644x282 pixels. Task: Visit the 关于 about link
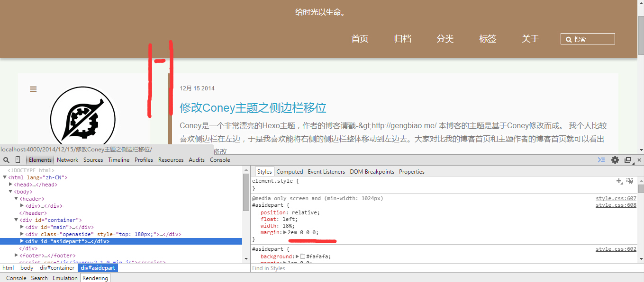click(531, 39)
